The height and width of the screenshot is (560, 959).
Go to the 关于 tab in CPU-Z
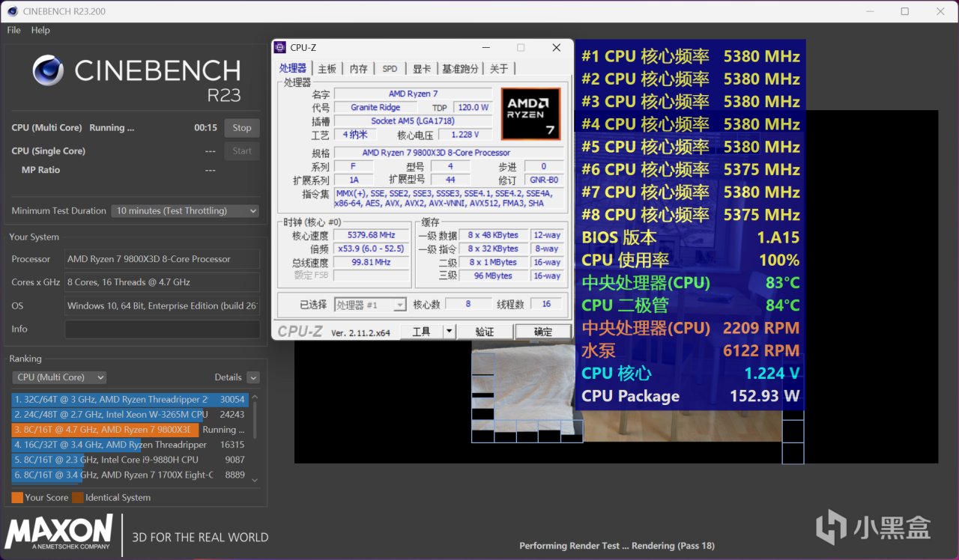click(499, 69)
